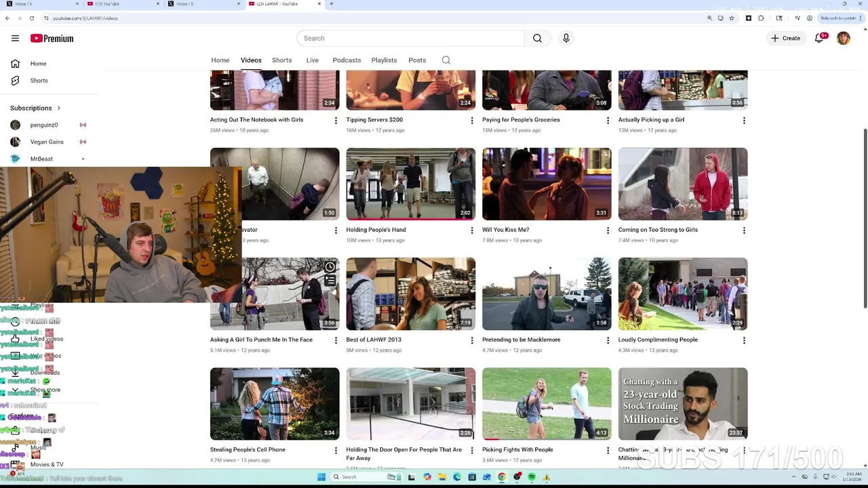Open a new browser tab
This screenshot has height=488, width=868.
[x=331, y=4]
